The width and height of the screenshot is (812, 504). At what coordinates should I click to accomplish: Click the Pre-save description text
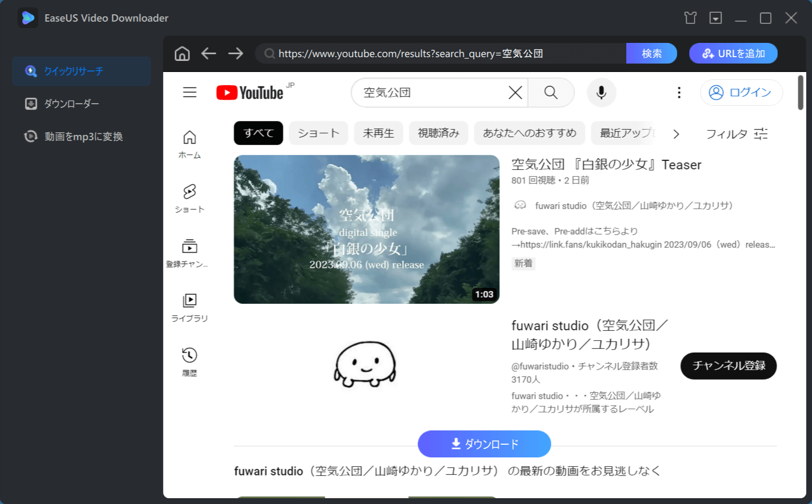tap(643, 238)
